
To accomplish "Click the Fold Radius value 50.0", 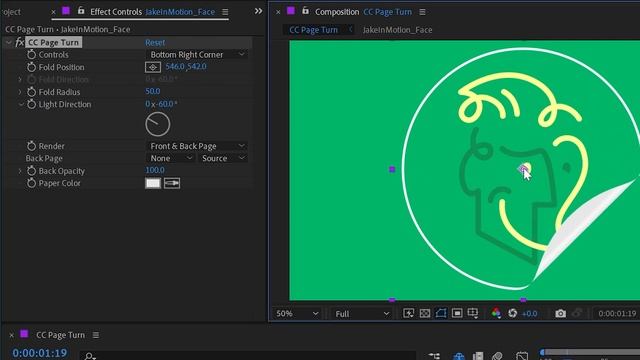I will 153,91.
